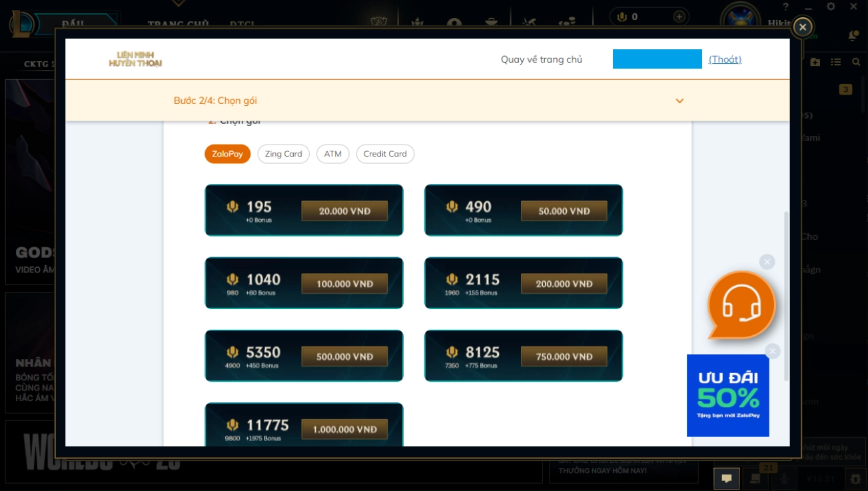
Task: Open the headset customer support chat
Action: [741, 305]
